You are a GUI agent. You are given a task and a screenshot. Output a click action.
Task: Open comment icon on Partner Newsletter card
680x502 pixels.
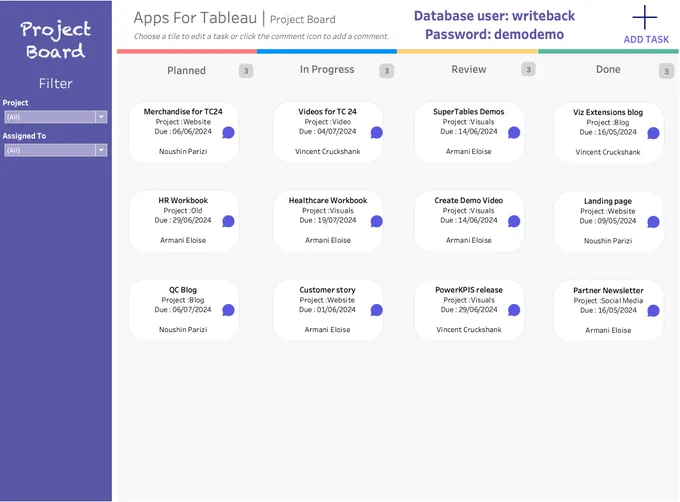point(653,311)
